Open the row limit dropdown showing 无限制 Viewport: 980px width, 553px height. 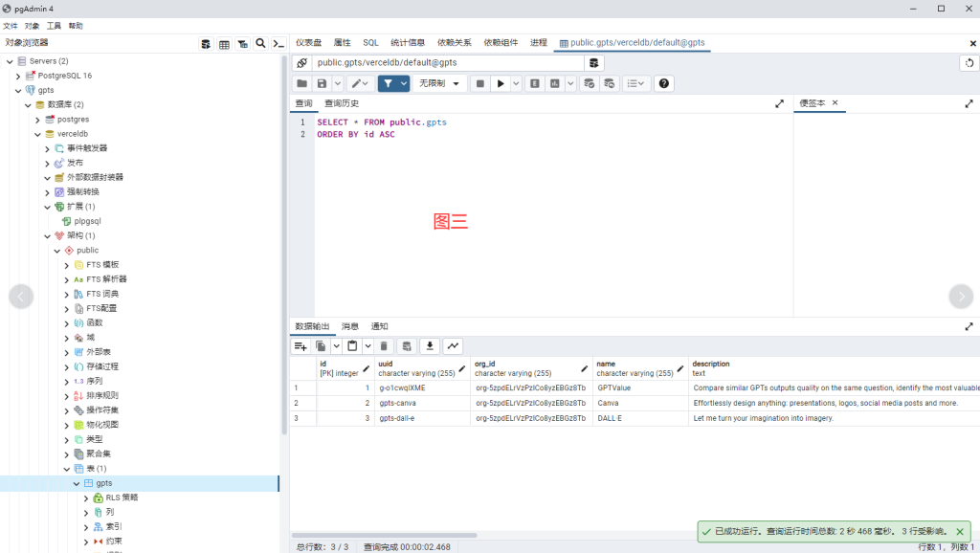[440, 83]
